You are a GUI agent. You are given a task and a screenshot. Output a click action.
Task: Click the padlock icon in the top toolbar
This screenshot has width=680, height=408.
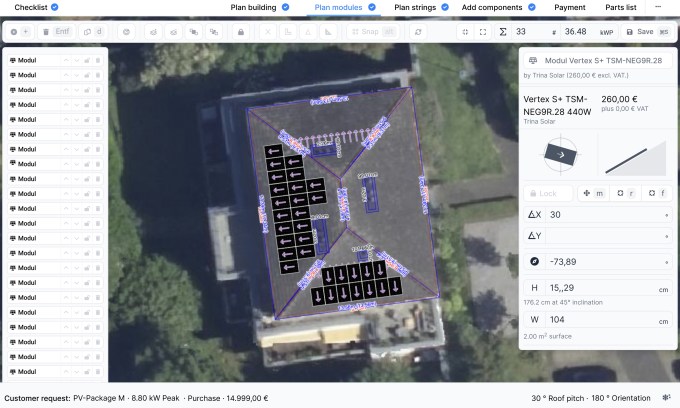[241, 32]
